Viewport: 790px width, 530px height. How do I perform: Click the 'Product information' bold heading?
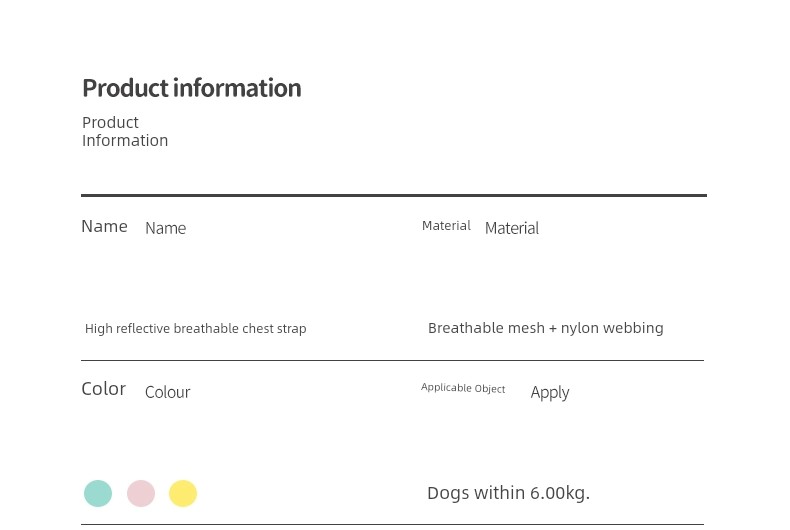click(191, 88)
